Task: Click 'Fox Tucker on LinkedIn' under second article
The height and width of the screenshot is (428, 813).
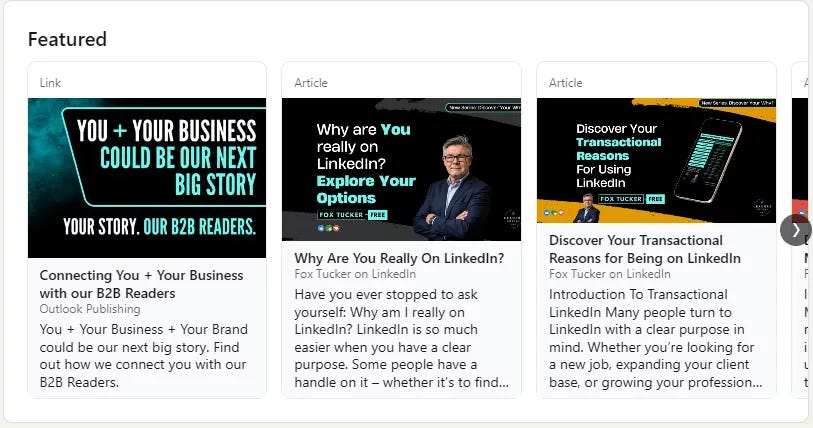Action: pyautogui.click(x=355, y=274)
